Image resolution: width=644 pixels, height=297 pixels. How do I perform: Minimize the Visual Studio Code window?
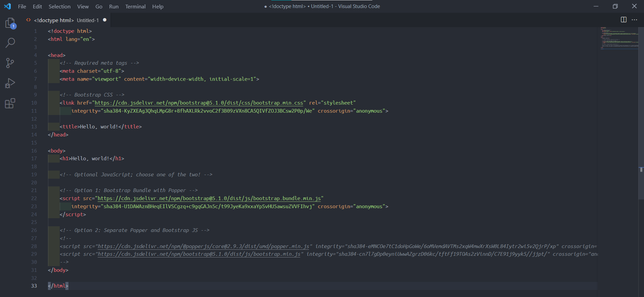click(x=596, y=6)
